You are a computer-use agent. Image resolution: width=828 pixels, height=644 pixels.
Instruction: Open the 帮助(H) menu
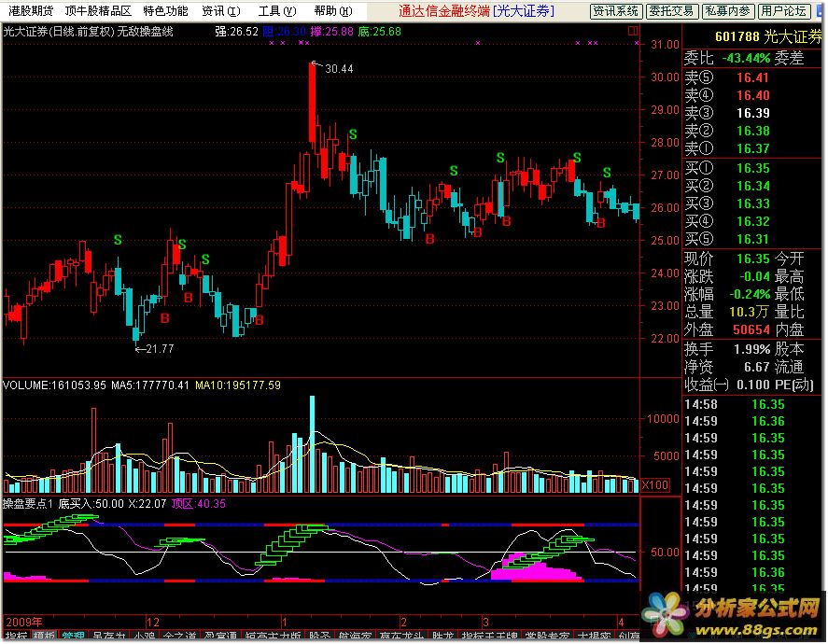pos(333,10)
